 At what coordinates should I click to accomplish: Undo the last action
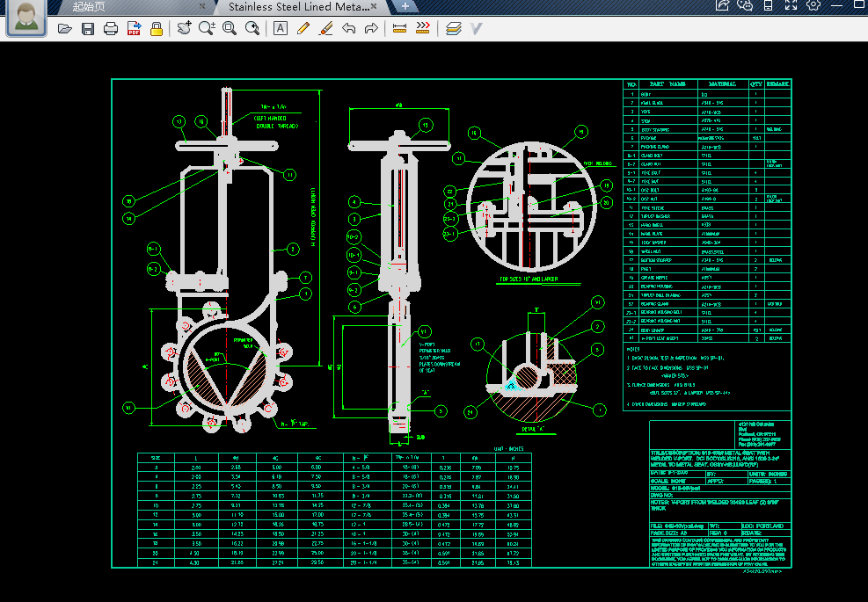[x=349, y=28]
